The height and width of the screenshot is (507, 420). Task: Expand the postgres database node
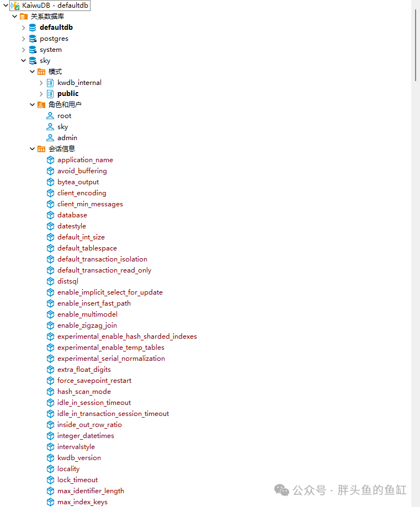pyautogui.click(x=23, y=39)
